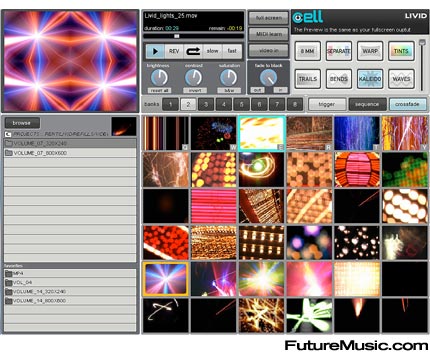
Task: Select bank 8
Action: point(295,104)
